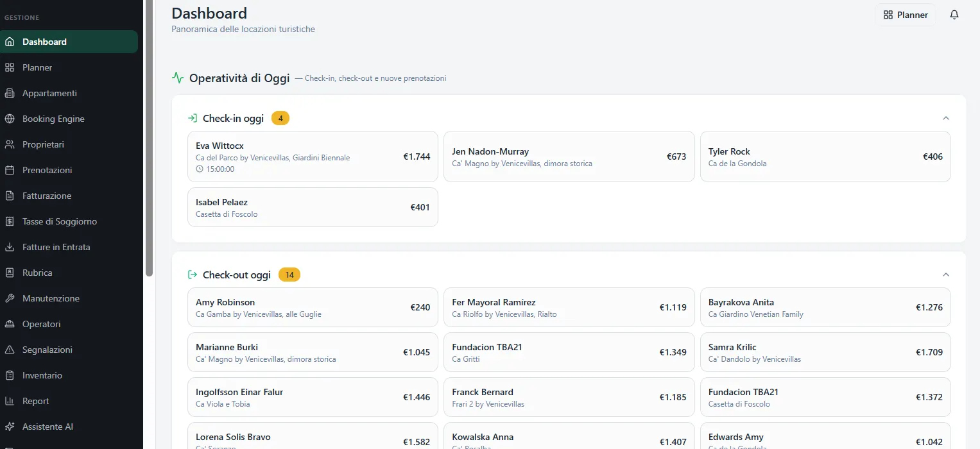The height and width of the screenshot is (449, 980).
Task: Open Amy Robinson check-out card
Action: [313, 307]
